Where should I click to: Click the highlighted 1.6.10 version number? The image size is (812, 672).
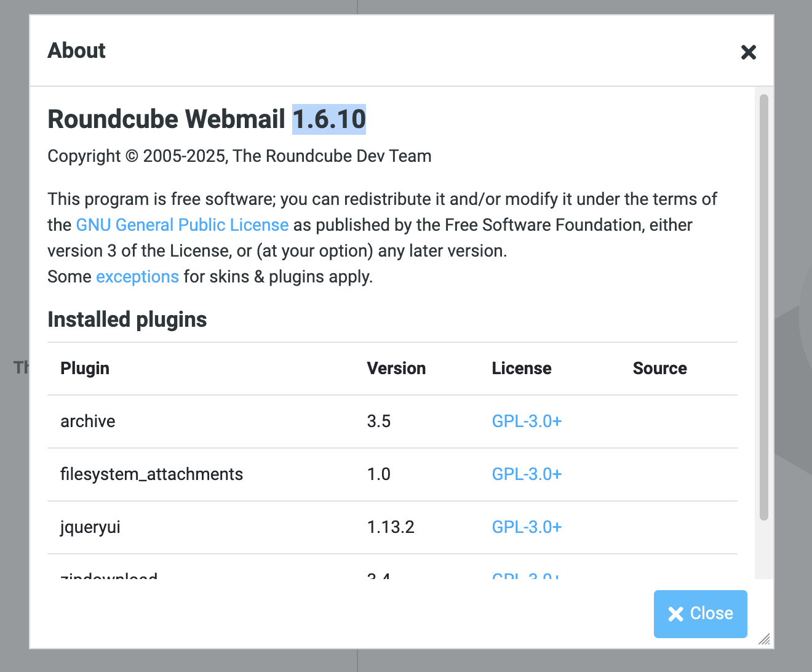pos(329,119)
